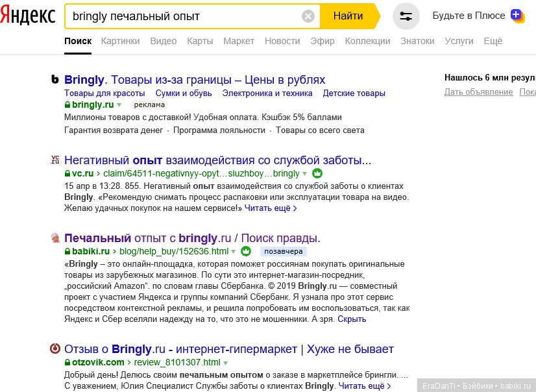Expand 'Читать ещё' on vc.ru snippet
The image size is (536, 392).
(x=271, y=208)
